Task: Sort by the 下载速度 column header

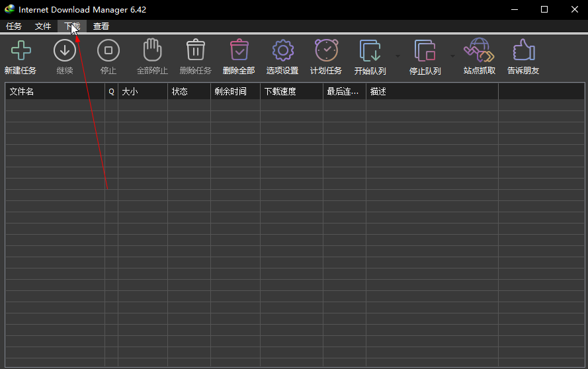Action: [292, 91]
